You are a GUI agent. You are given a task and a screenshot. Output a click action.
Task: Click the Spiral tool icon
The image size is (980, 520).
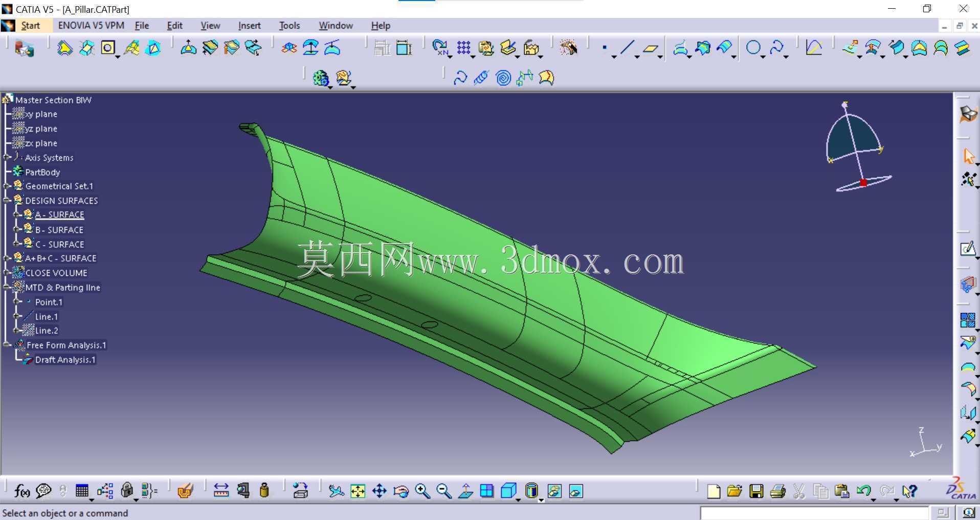pyautogui.click(x=503, y=78)
